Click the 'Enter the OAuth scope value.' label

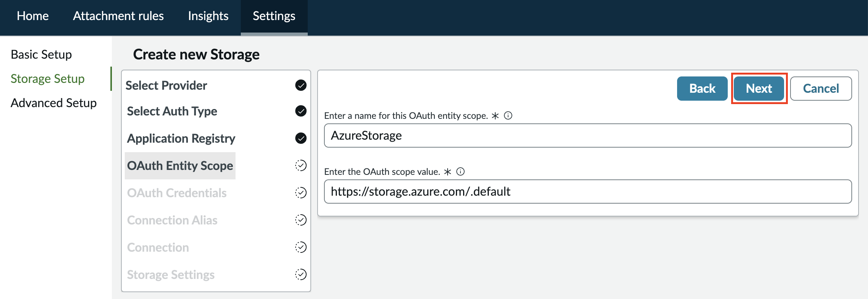382,171
